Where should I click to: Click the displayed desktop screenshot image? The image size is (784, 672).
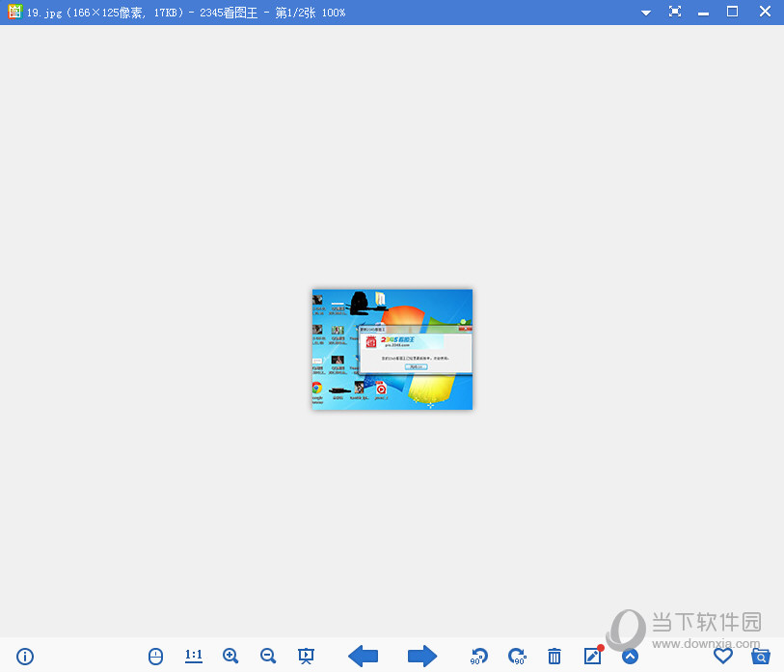pyautogui.click(x=392, y=349)
